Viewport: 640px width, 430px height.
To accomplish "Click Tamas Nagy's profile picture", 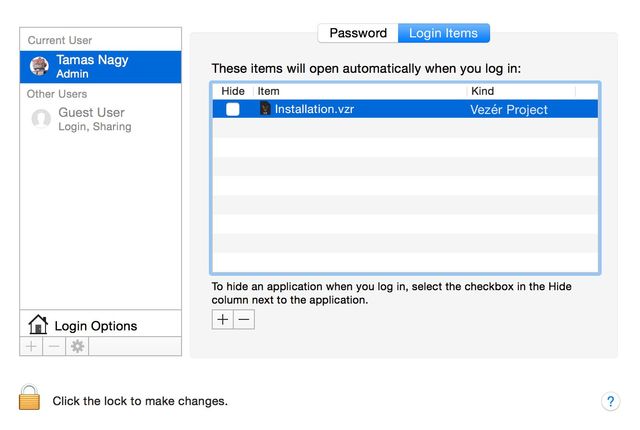I will pos(39,66).
